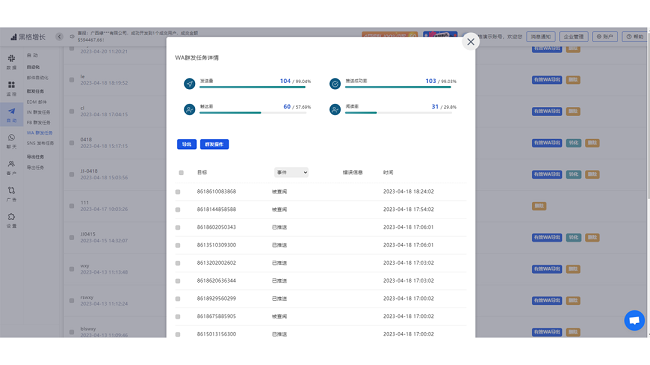Open the ads icon below customers
The image size is (650, 365).
coord(12,190)
